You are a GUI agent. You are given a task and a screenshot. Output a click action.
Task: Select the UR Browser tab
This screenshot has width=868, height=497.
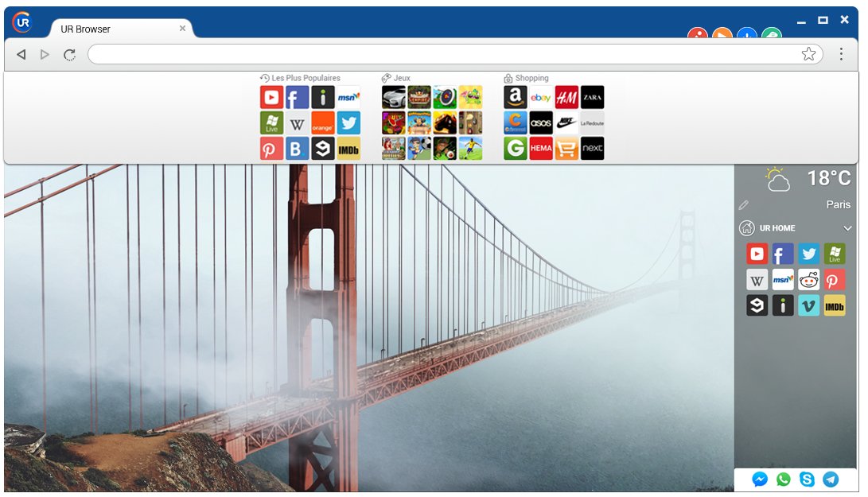click(x=111, y=29)
